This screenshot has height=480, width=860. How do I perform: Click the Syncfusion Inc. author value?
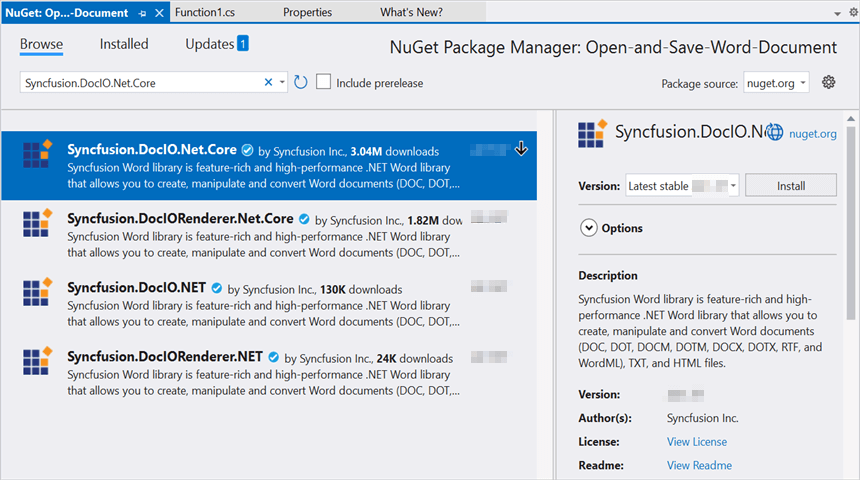pyautogui.click(x=703, y=418)
